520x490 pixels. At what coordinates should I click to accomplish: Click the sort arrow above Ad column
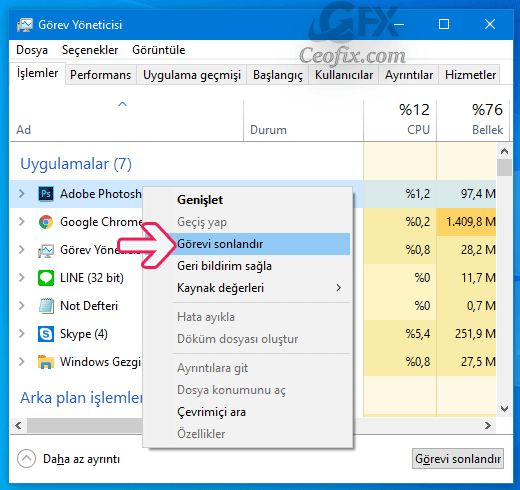123,104
